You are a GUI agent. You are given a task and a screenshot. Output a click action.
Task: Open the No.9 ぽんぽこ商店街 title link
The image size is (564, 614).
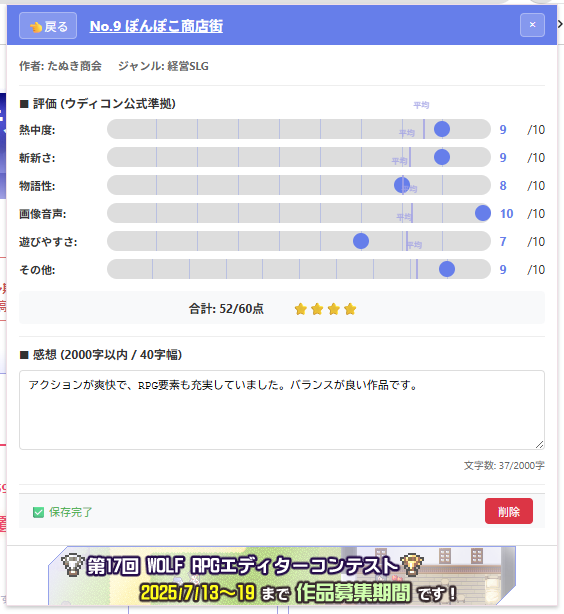point(156,26)
